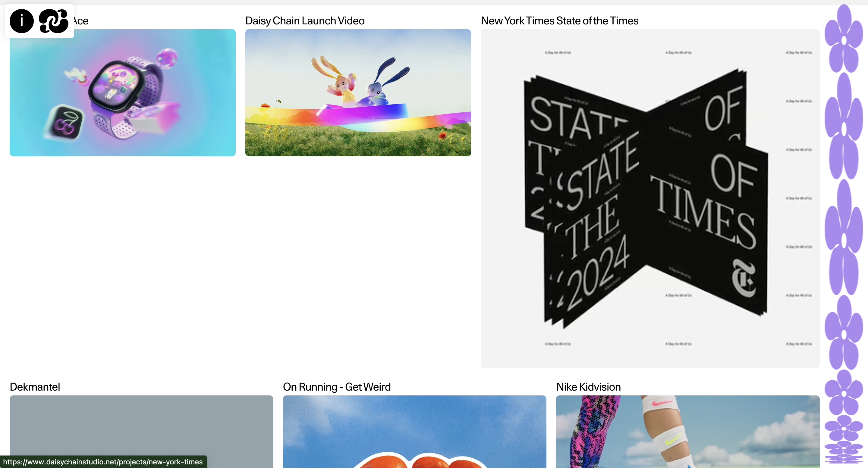
Task: Click the bunnies launch video thumbnail
Action: click(358, 92)
